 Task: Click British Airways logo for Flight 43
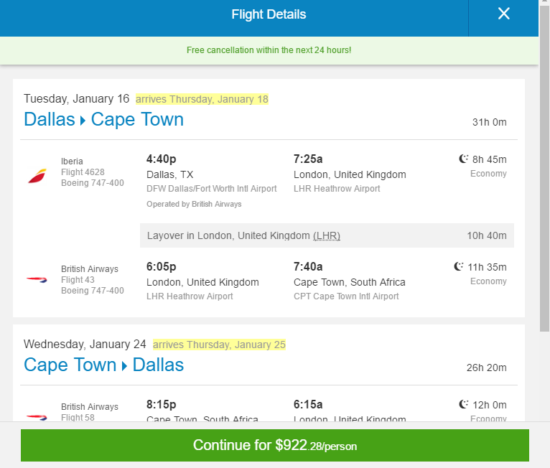(37, 280)
